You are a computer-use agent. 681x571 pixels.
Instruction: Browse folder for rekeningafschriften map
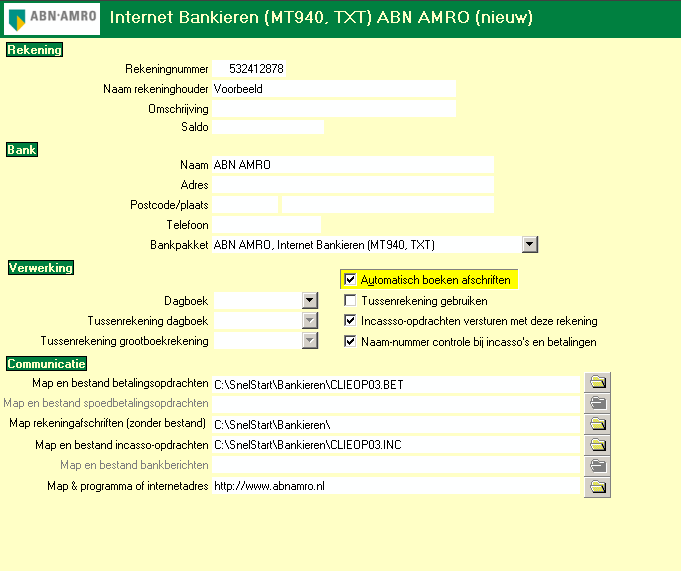(597, 424)
